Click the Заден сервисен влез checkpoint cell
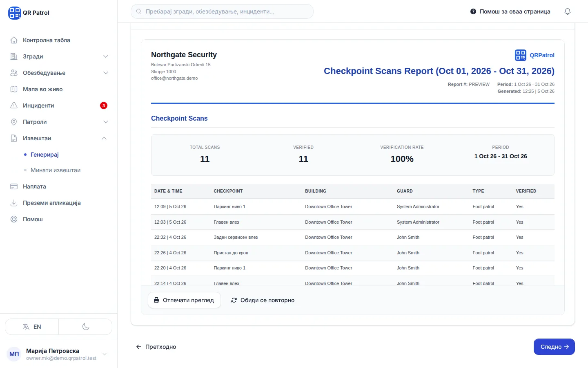The image size is (588, 368). tap(236, 237)
